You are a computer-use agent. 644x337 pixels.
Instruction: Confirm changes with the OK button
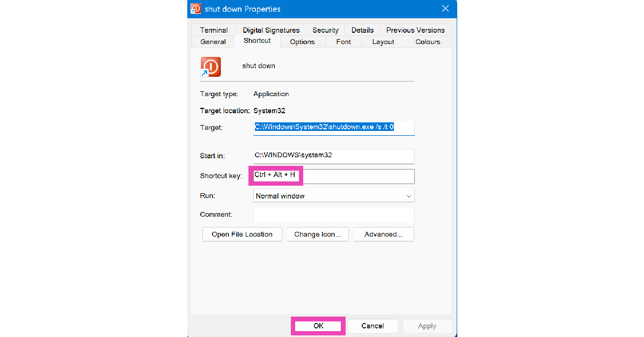[x=318, y=326]
